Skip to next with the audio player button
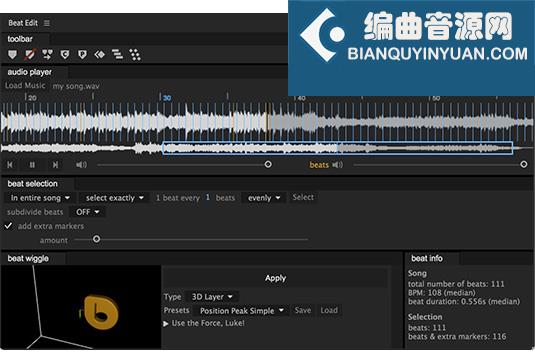The width and height of the screenshot is (535, 363). [55, 165]
